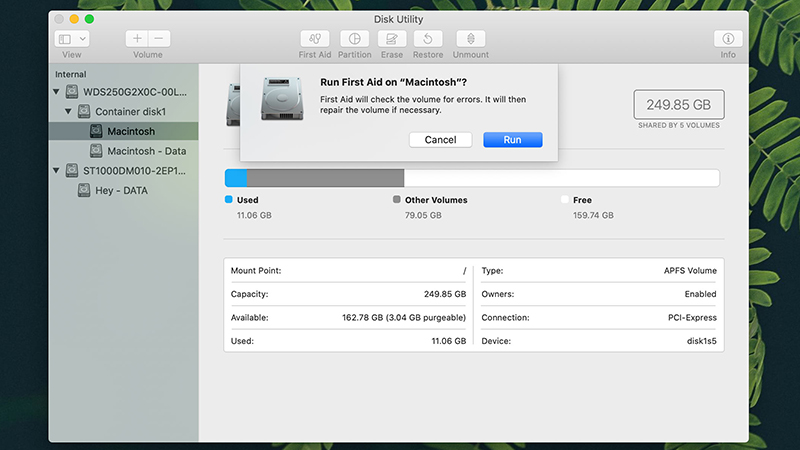Click the PCI-Express connection value
This screenshot has height=450, width=800.
click(x=692, y=318)
